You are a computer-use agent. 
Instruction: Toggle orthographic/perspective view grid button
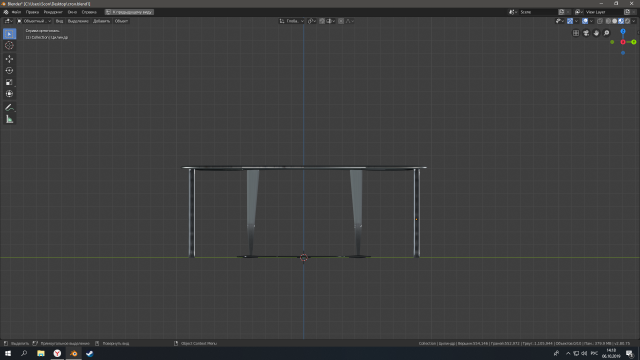pos(576,33)
